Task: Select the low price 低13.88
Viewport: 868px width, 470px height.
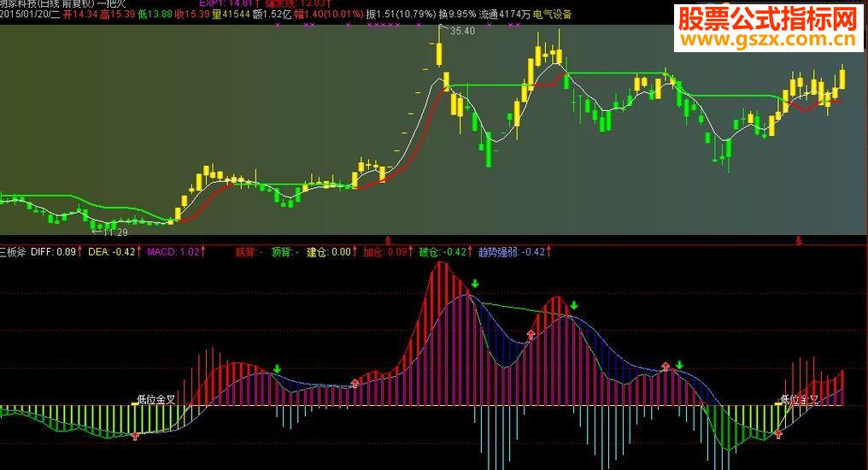Action: click(x=155, y=15)
